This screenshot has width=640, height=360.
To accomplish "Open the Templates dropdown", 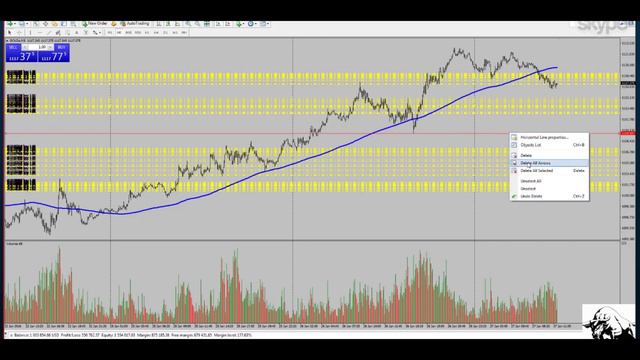I will point(264,24).
